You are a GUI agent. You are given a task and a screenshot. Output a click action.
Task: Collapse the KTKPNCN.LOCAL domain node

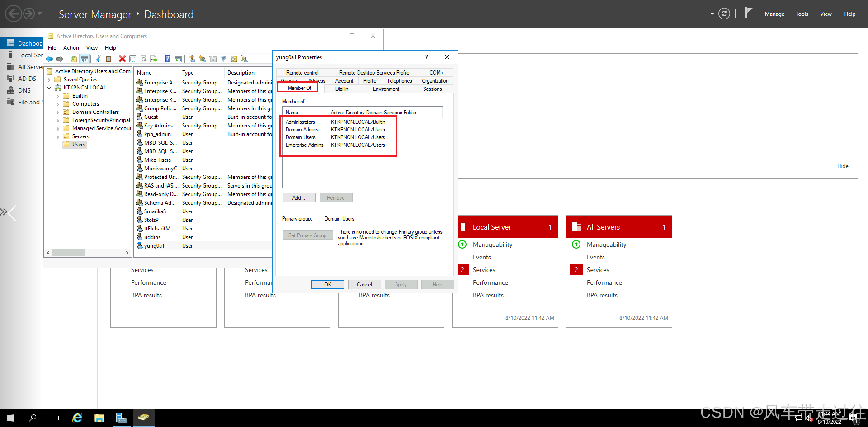(49, 88)
